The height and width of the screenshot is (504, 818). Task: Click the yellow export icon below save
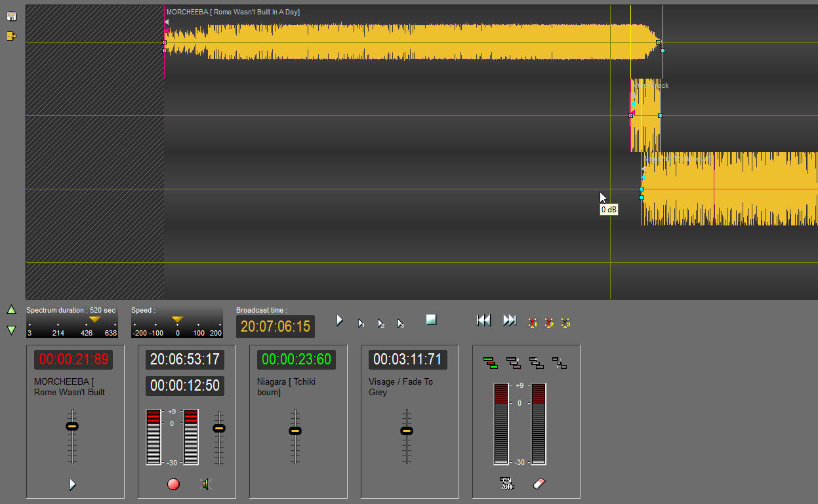(x=11, y=36)
